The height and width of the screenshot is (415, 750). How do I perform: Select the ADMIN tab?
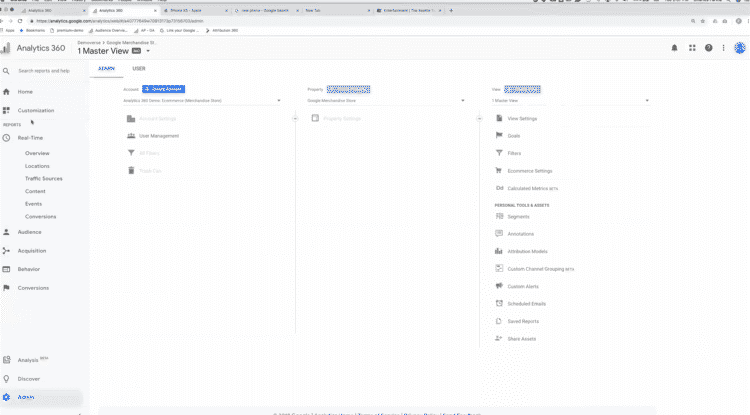[107, 69]
